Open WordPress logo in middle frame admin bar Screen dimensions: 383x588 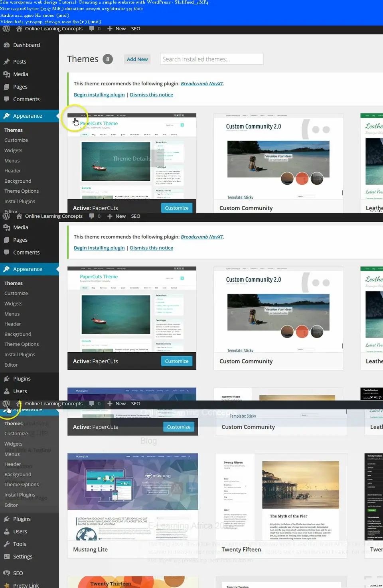point(6,216)
